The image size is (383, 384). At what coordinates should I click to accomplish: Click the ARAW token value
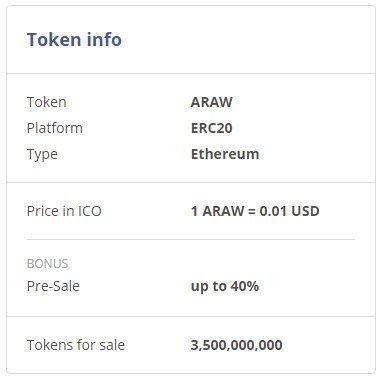(212, 102)
